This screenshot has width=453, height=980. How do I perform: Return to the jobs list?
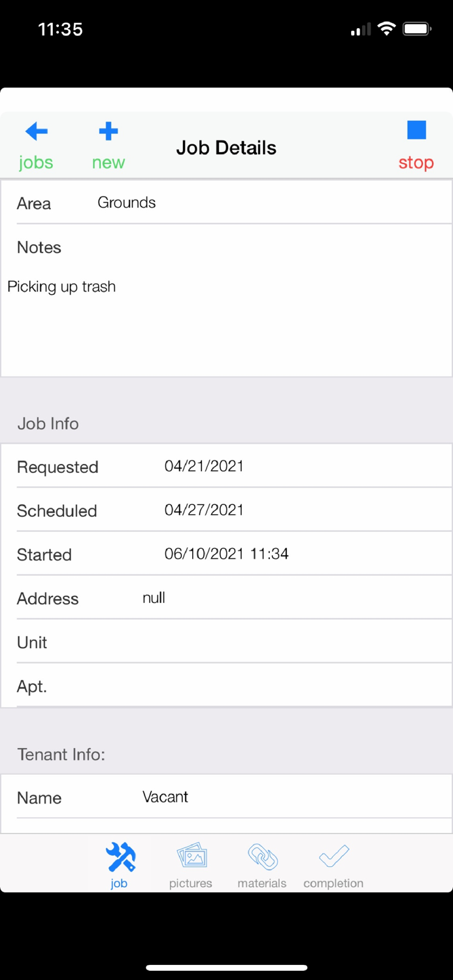point(36,144)
